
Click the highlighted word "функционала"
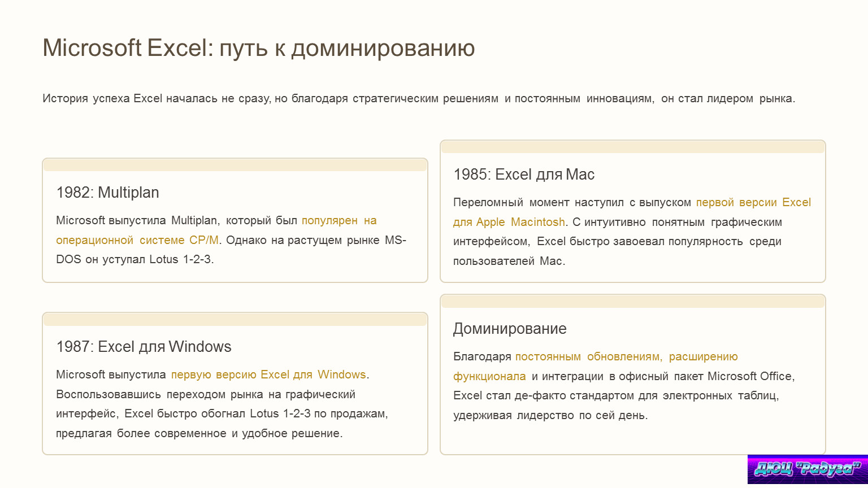(489, 377)
